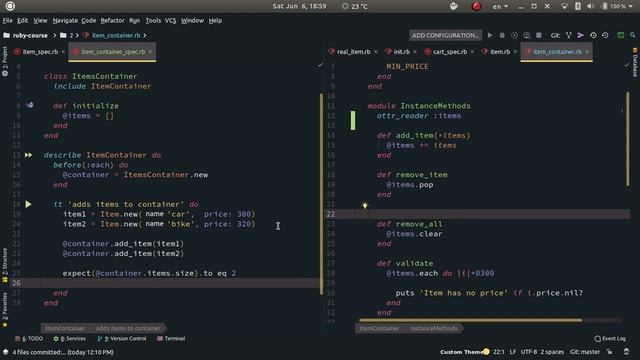Click the Debug bug icon in toolbar
The height and width of the screenshot is (360, 640).
502,36
